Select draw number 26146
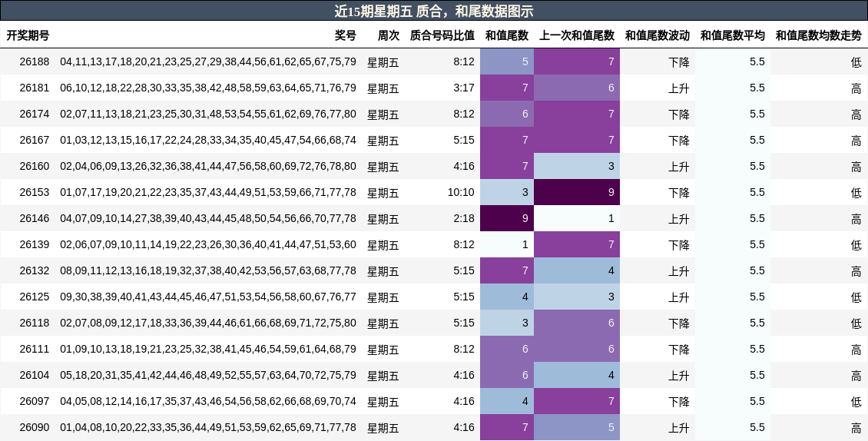Screen dimensions: 868x441 tap(35, 218)
